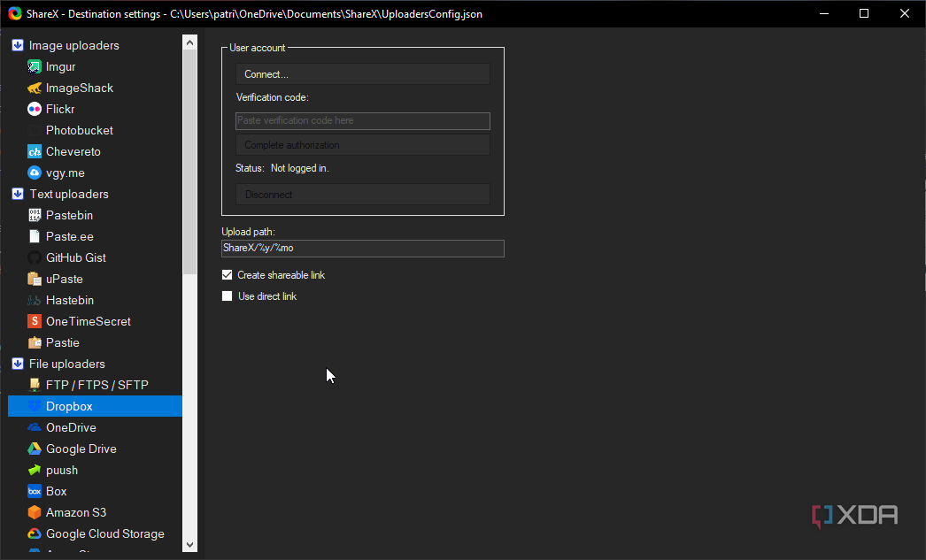Enable the Use direct link checkbox
Screen dimensions: 926x560
pyautogui.click(x=228, y=296)
